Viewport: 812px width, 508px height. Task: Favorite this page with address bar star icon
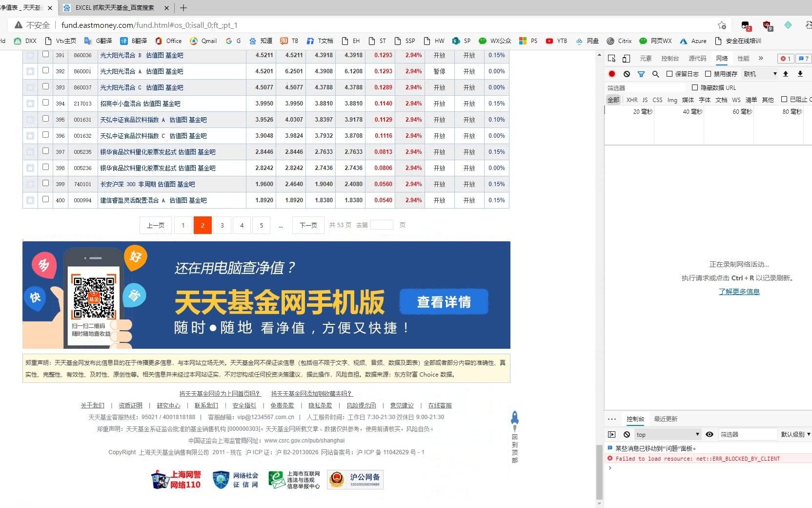tap(722, 25)
